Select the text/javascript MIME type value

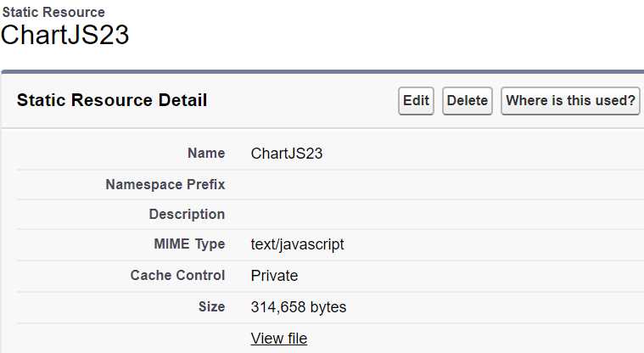coord(297,244)
